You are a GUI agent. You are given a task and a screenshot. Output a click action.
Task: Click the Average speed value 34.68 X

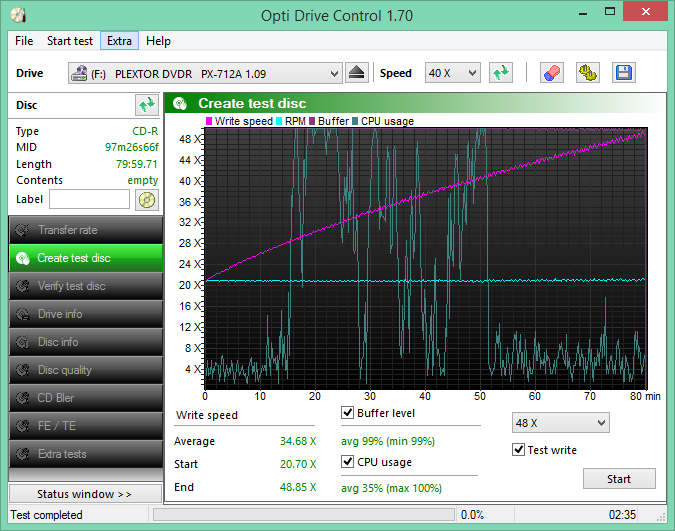pyautogui.click(x=298, y=441)
